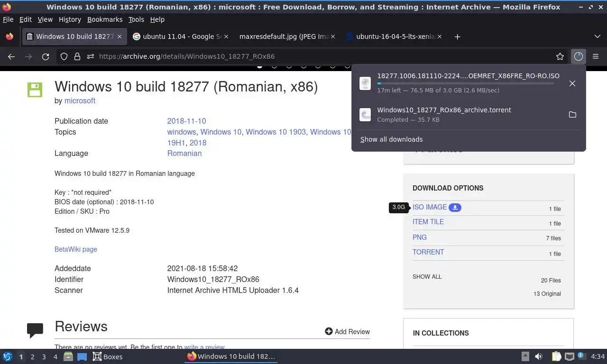
Task: Click the ISO download progress bar
Action: 465,83
